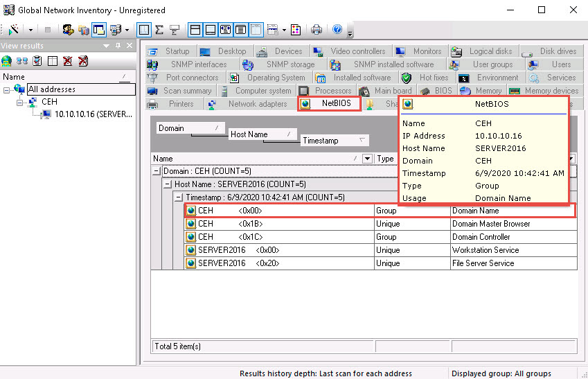Collapse the CEH tree node

(19, 103)
